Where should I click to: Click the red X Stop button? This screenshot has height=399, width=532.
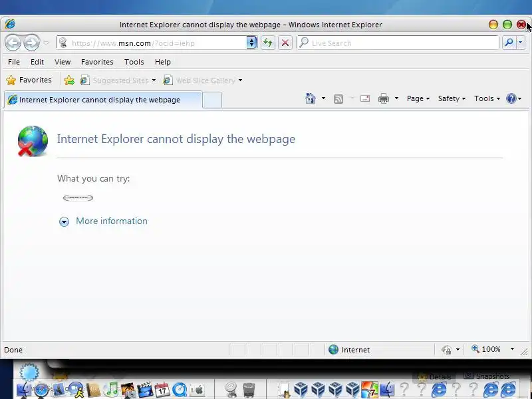(285, 43)
